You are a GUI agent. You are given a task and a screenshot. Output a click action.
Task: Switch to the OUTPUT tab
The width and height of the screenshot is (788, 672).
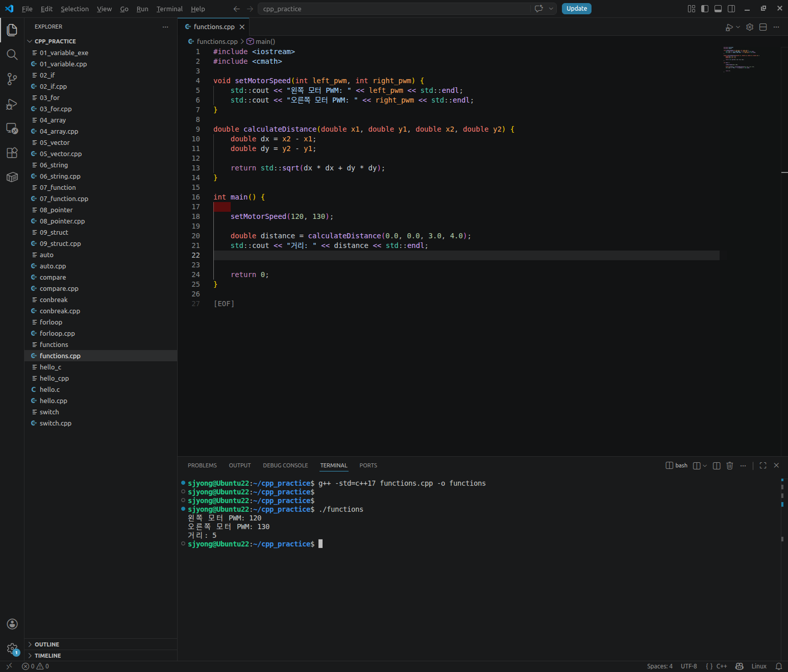(x=240, y=465)
